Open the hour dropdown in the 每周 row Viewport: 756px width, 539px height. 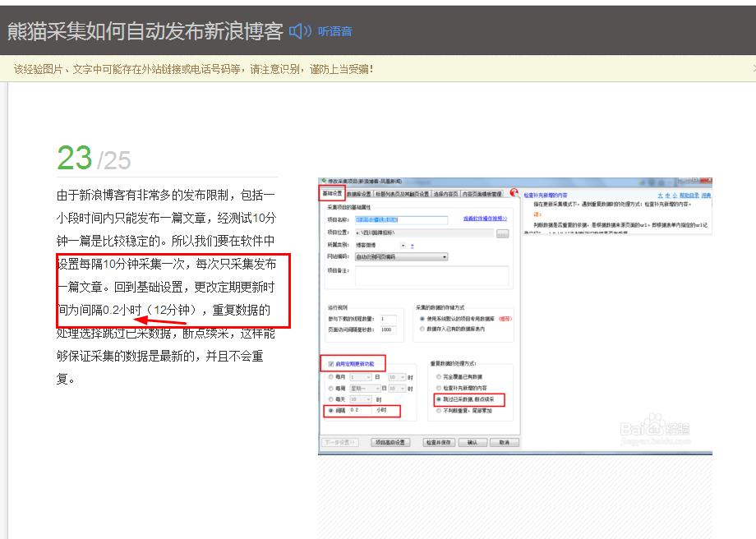[397, 388]
